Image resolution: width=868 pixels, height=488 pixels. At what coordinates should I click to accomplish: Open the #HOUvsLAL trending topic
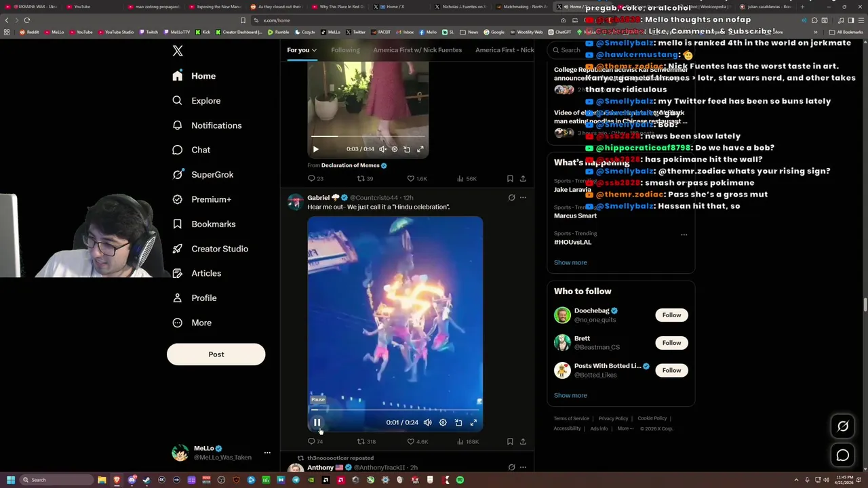tap(572, 242)
